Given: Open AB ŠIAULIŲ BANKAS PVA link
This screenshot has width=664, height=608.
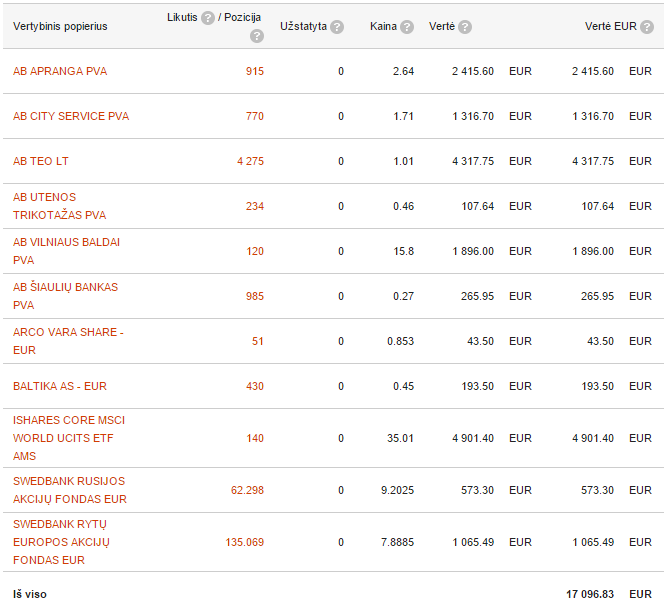Looking at the screenshot, I should pos(65,296).
